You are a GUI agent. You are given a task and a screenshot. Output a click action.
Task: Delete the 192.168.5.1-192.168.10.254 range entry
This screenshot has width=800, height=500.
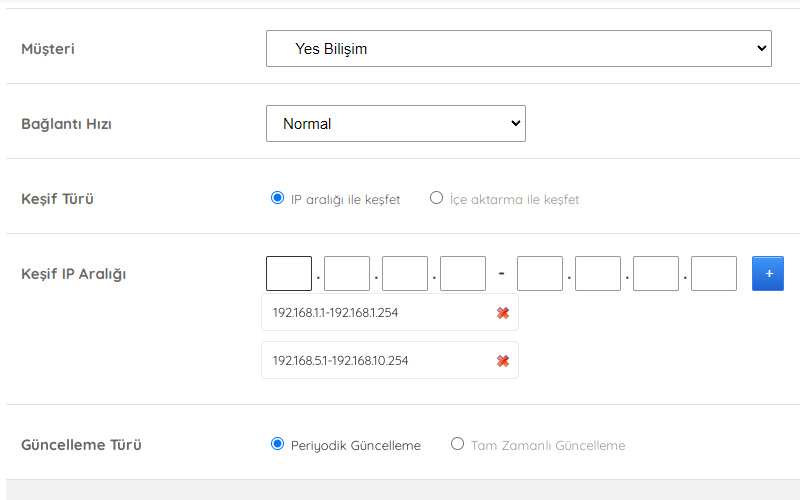point(503,361)
